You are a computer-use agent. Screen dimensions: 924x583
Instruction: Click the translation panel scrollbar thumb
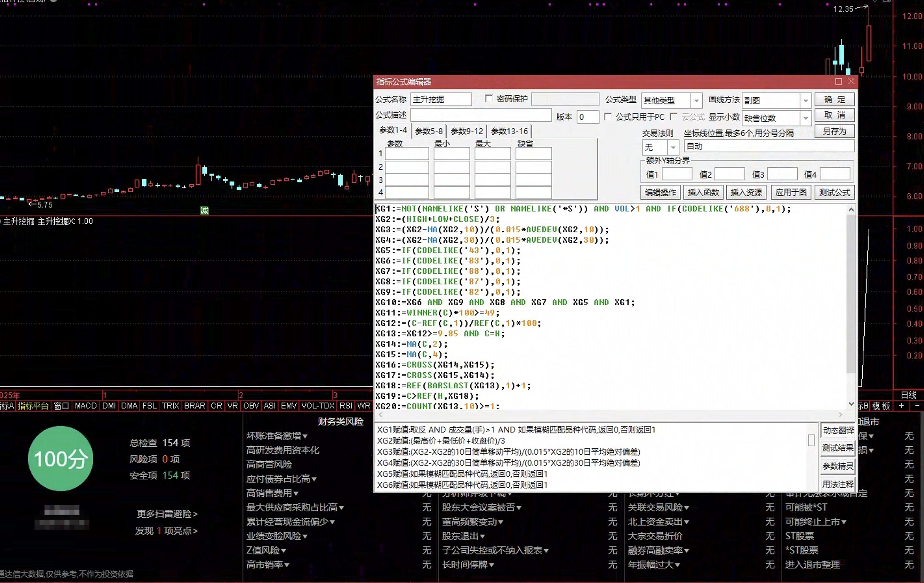tap(811, 440)
